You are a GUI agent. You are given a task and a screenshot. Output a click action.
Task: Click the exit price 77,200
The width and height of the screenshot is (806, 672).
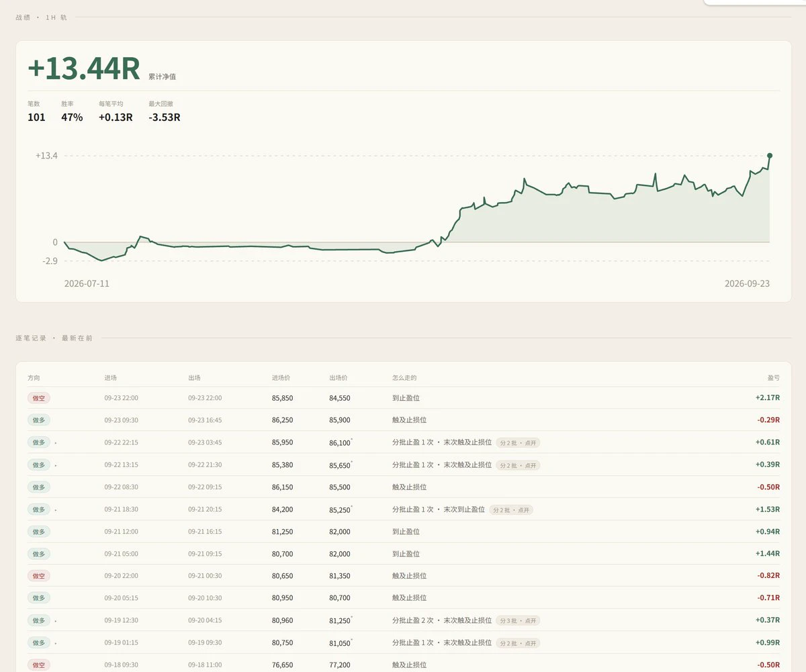(339, 665)
